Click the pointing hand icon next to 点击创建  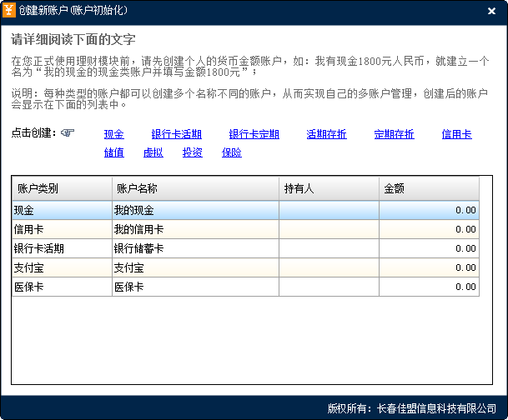pos(68,132)
